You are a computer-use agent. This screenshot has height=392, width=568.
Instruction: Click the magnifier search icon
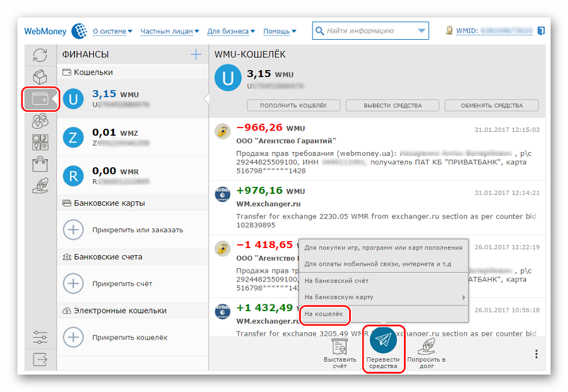(319, 31)
